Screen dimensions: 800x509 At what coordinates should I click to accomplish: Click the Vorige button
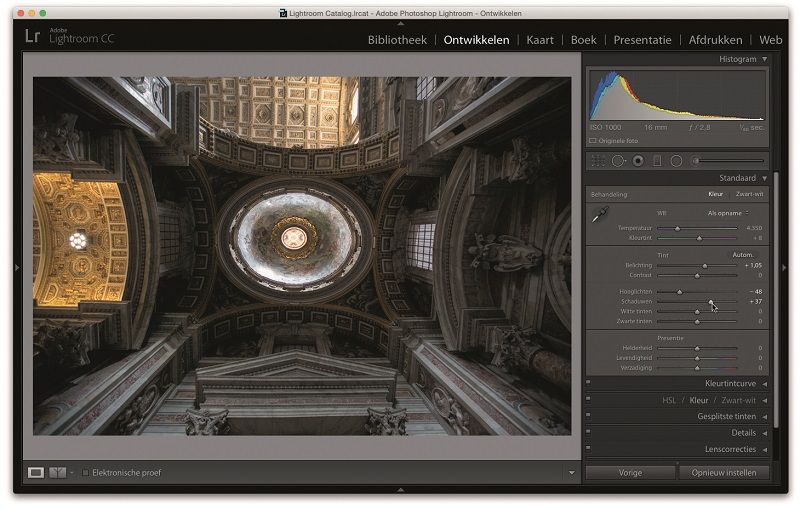click(630, 472)
